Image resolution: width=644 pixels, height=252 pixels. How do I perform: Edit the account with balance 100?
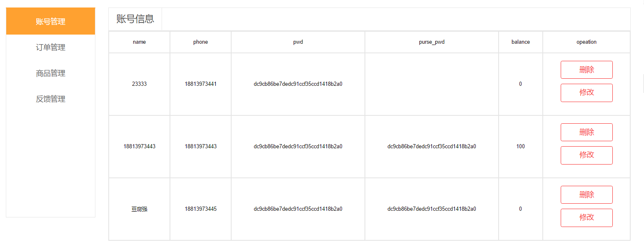pos(586,155)
